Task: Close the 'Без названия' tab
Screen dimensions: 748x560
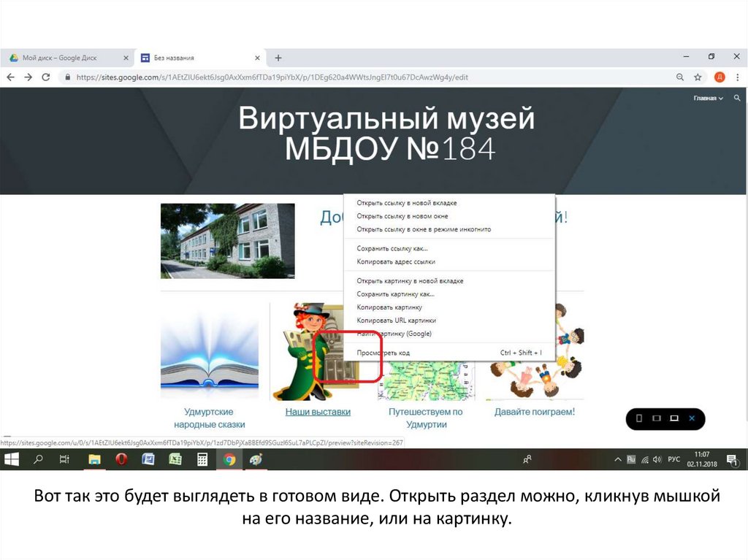Action: click(x=257, y=58)
